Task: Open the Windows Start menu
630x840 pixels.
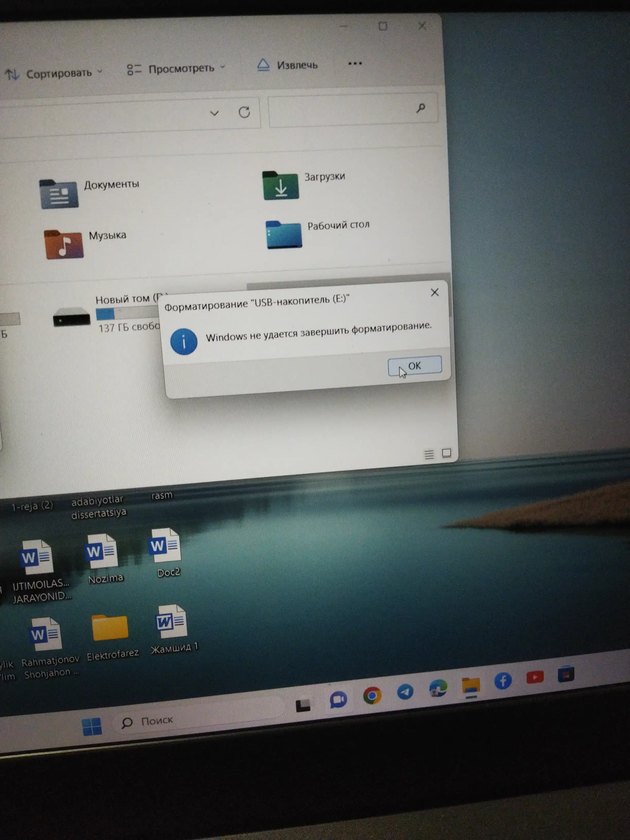Action: click(x=92, y=727)
